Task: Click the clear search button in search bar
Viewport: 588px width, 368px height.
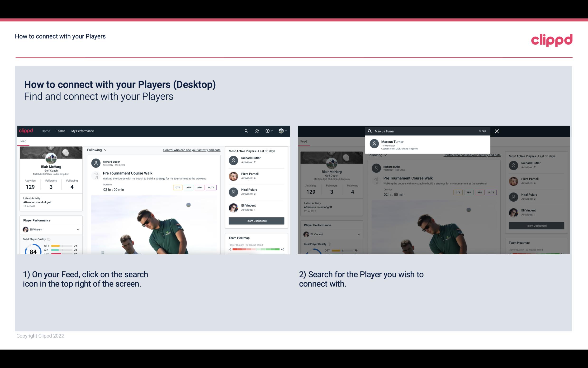Action: click(x=482, y=131)
